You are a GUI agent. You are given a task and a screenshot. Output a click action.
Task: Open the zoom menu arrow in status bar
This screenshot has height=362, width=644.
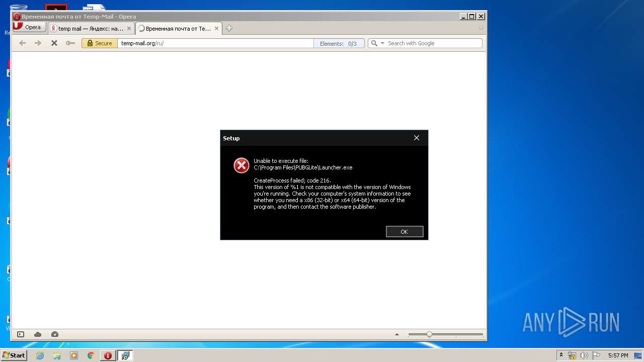[x=397, y=334]
